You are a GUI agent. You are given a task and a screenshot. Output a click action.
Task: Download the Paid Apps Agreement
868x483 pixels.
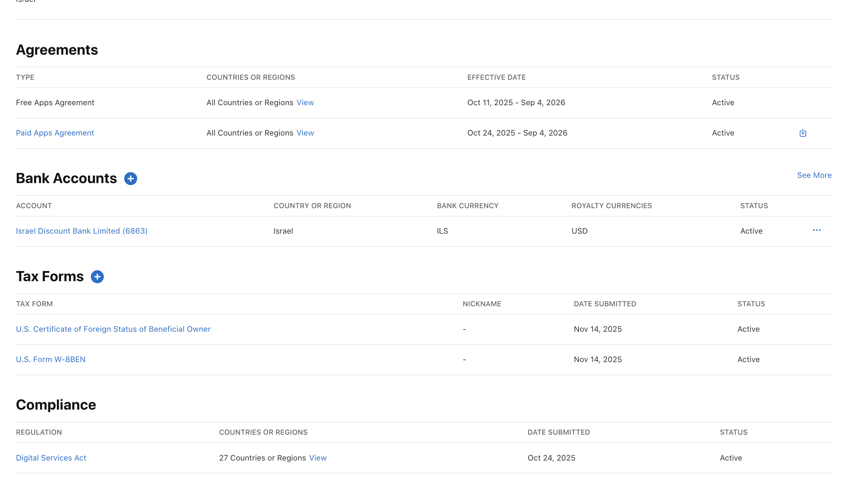pos(802,133)
